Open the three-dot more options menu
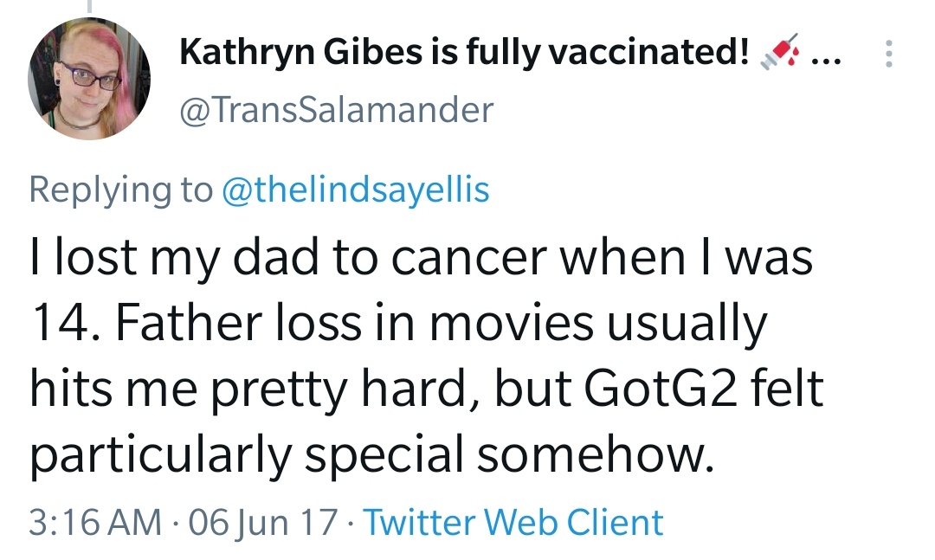This screenshot has width=935, height=560. (888, 54)
